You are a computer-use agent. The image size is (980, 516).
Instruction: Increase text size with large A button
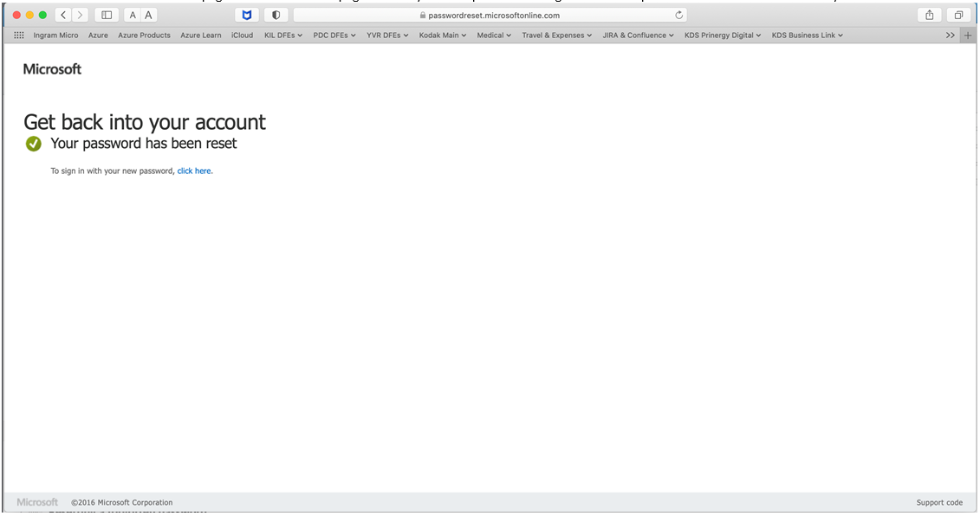tap(148, 15)
